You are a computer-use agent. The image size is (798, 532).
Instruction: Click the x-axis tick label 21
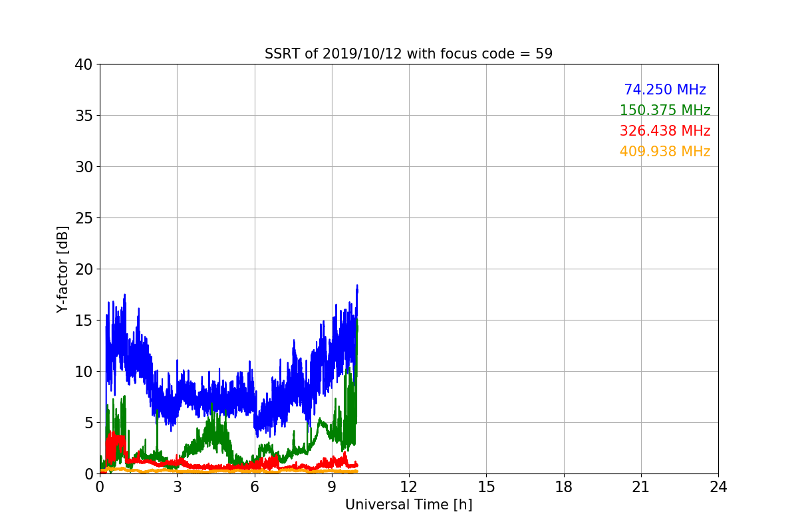[x=641, y=487]
